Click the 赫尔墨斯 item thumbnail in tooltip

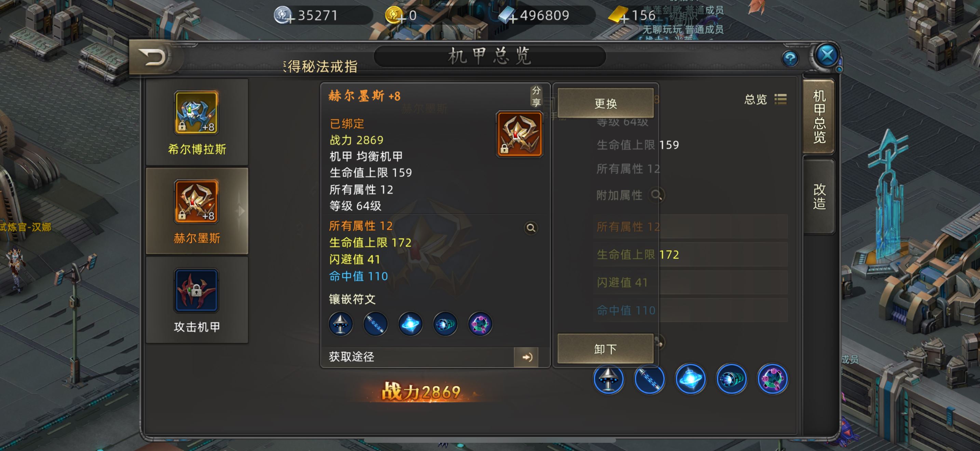click(519, 134)
